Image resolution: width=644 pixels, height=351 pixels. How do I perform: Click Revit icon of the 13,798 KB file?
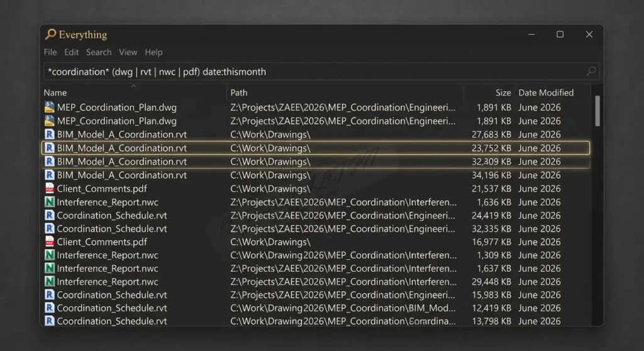[x=49, y=321]
